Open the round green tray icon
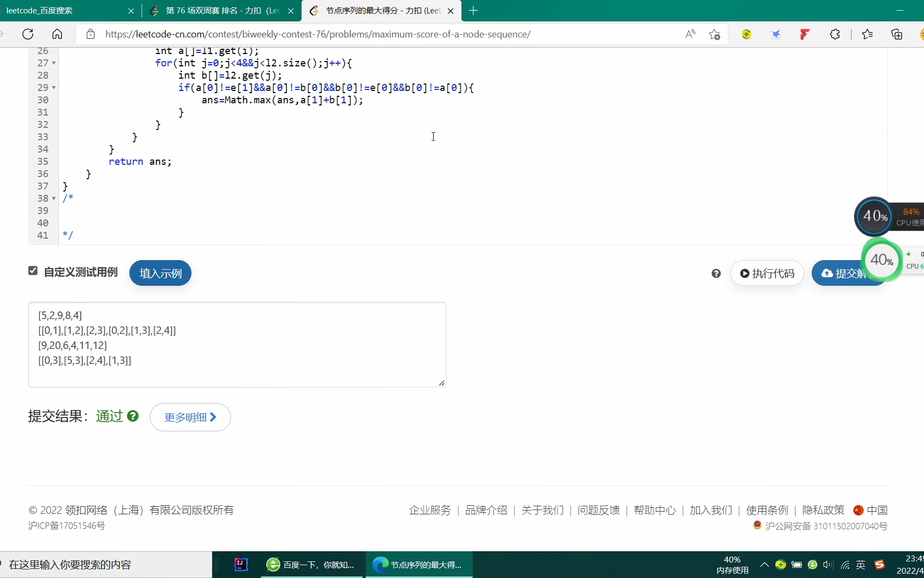The image size is (924, 578). [x=812, y=565]
